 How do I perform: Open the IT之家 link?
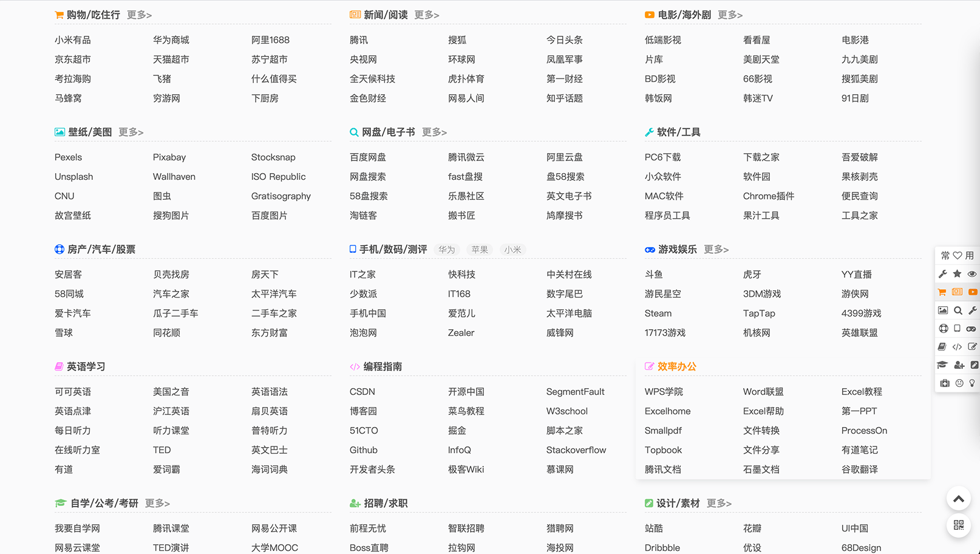coord(362,275)
